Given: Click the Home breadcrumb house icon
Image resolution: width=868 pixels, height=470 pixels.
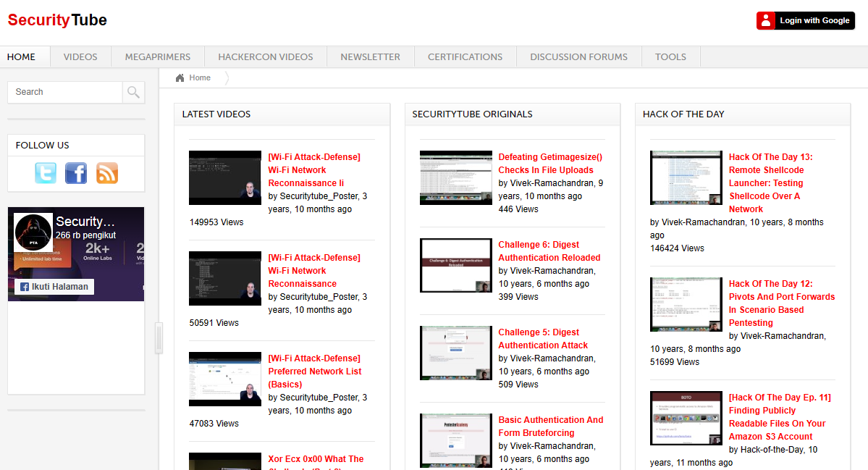Looking at the screenshot, I should pyautogui.click(x=180, y=77).
